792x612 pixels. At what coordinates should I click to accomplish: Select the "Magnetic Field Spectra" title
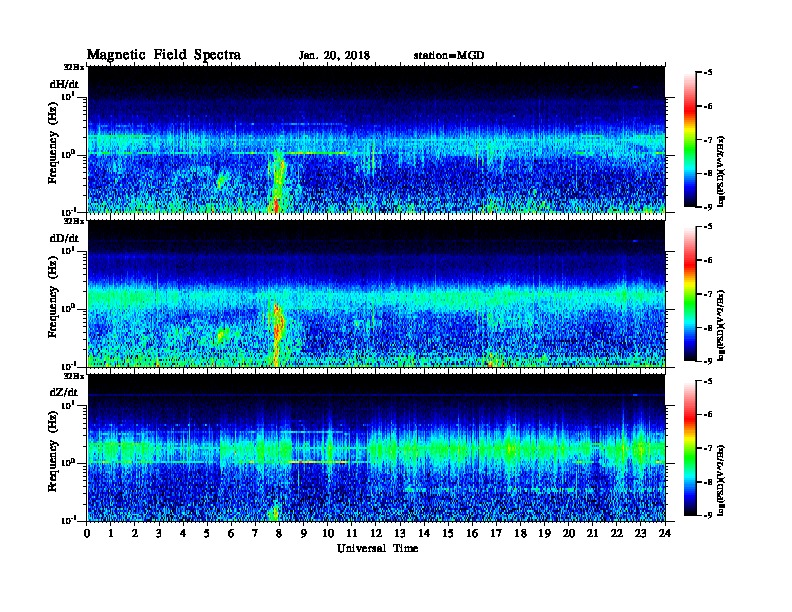click(164, 55)
